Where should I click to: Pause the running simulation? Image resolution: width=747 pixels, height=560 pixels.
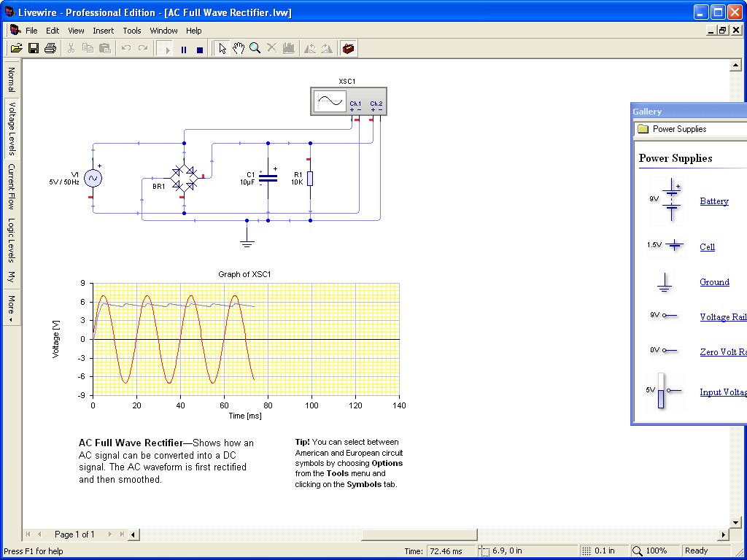(184, 50)
